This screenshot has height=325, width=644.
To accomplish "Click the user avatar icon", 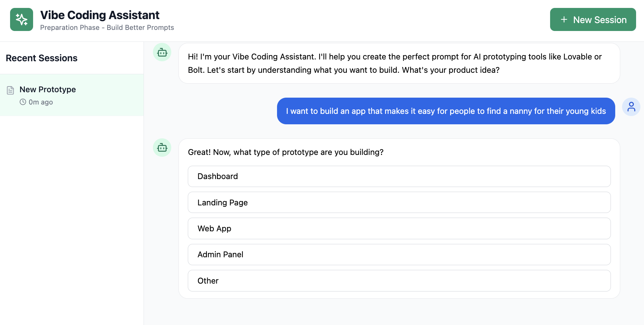I will (x=631, y=107).
